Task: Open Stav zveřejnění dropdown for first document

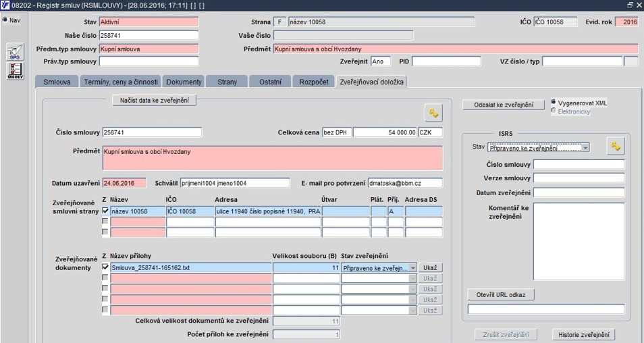Action: (412, 268)
